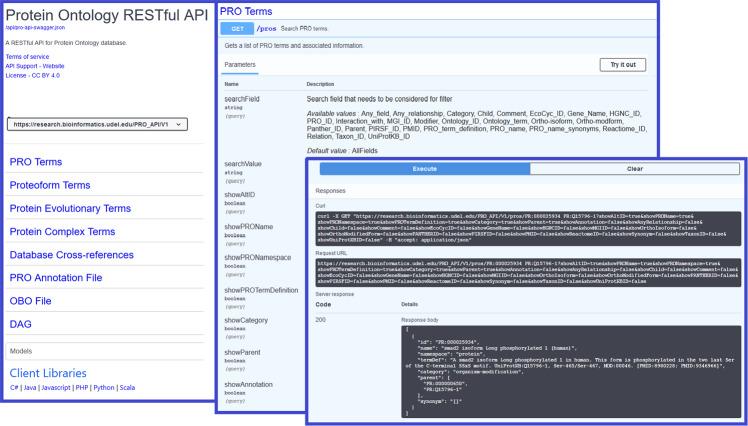Expand the OBO File section
748x426 pixels.
tap(32, 300)
